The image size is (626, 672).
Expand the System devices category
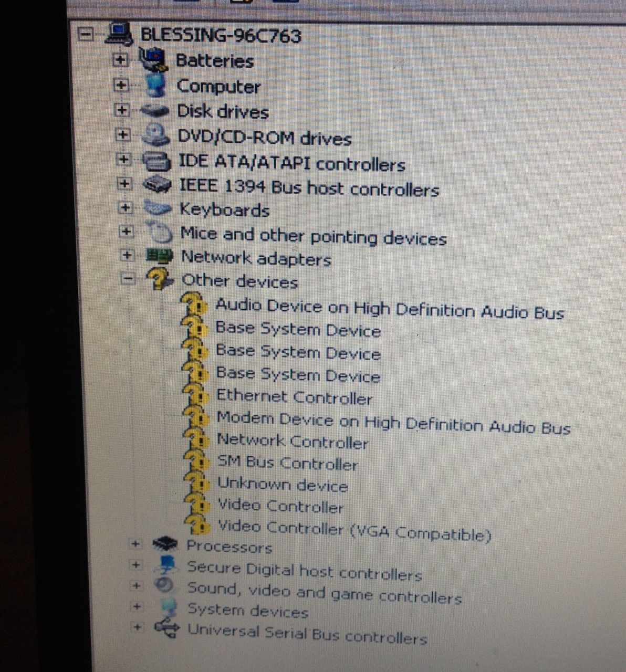click(137, 606)
